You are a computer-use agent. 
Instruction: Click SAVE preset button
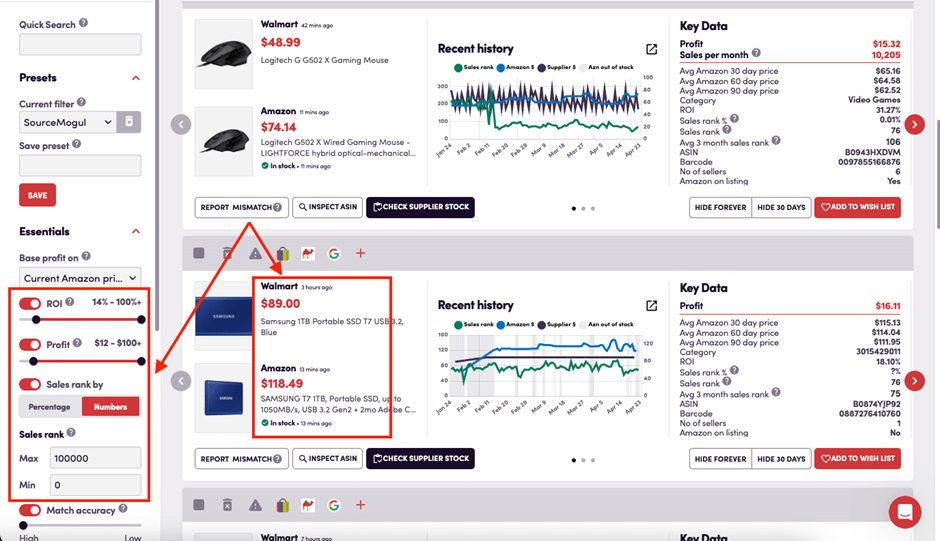point(37,195)
